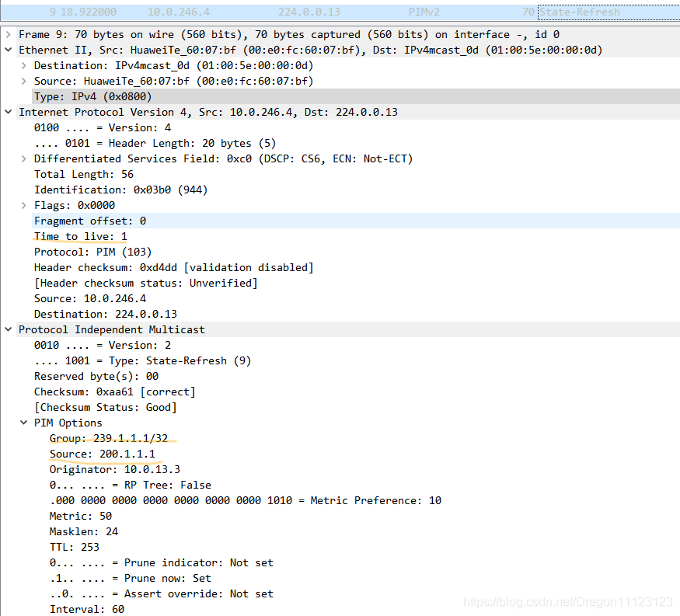Select the Total Length: 56 line
The width and height of the screenshot is (680, 616).
(84, 174)
